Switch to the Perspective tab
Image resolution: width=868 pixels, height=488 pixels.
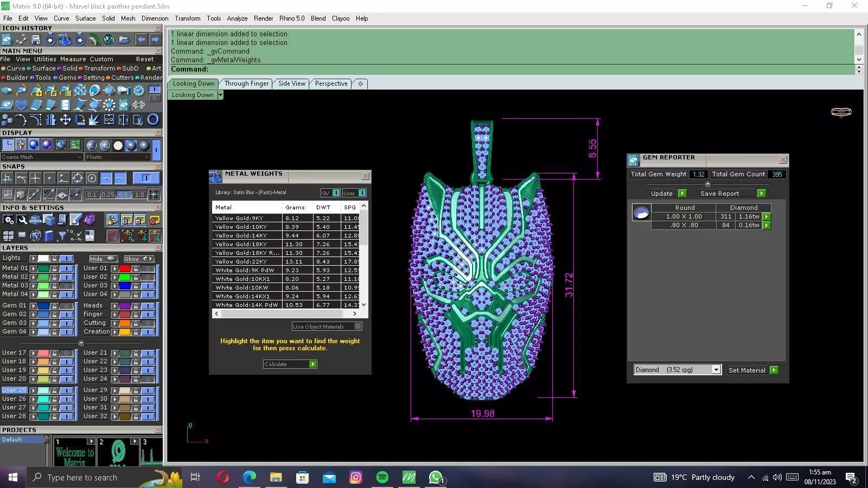tap(331, 84)
